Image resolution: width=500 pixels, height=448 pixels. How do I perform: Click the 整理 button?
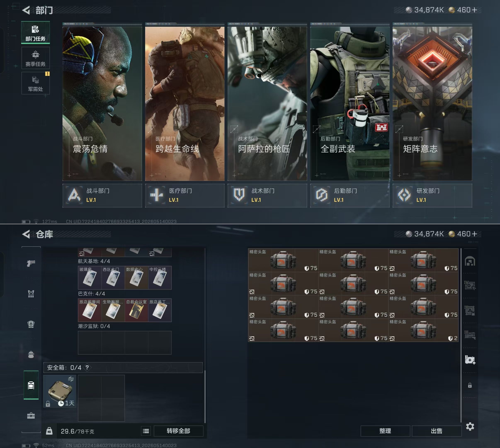click(385, 431)
